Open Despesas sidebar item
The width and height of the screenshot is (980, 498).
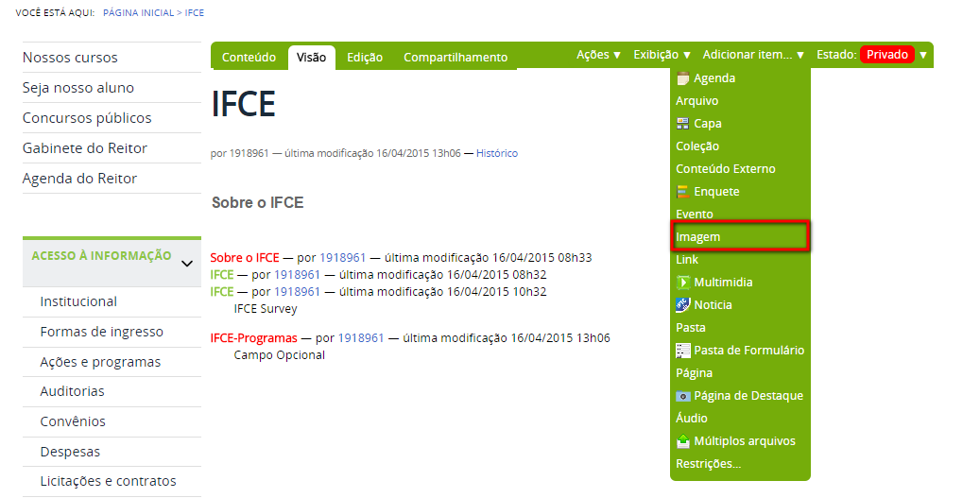point(70,452)
